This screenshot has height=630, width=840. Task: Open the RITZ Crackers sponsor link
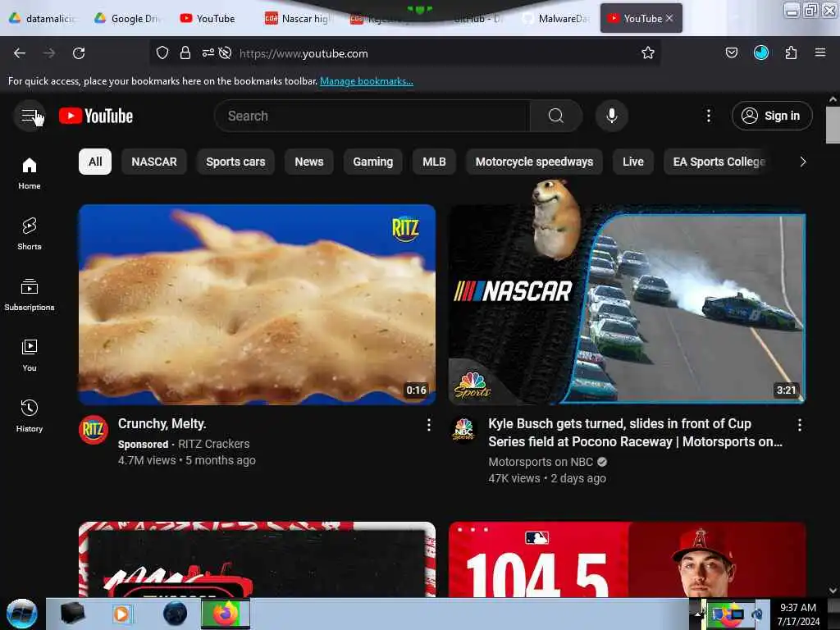(214, 444)
